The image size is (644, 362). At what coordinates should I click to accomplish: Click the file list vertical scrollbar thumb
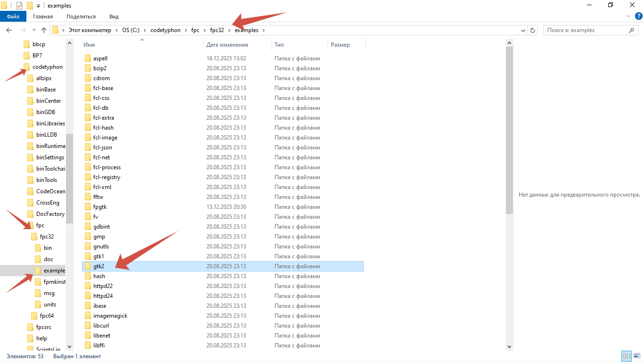click(509, 130)
